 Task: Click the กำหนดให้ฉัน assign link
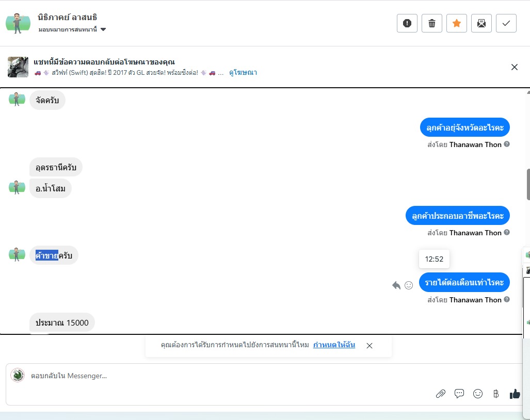click(x=334, y=345)
